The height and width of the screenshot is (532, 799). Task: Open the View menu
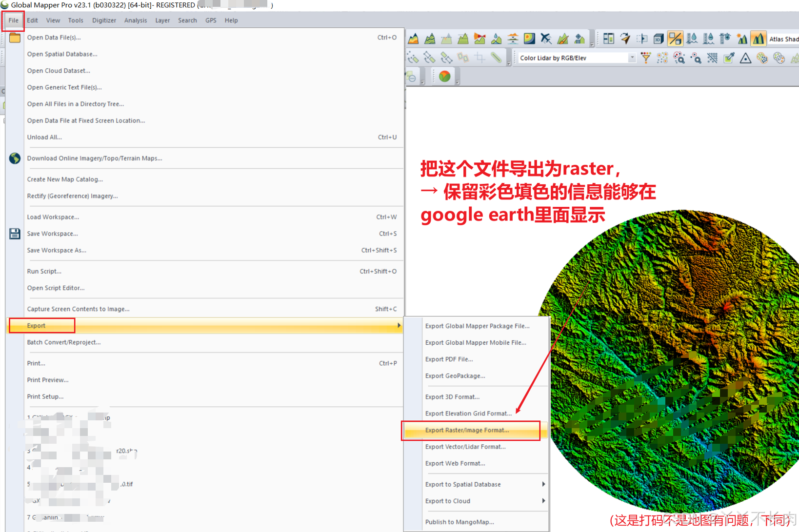pos(53,20)
